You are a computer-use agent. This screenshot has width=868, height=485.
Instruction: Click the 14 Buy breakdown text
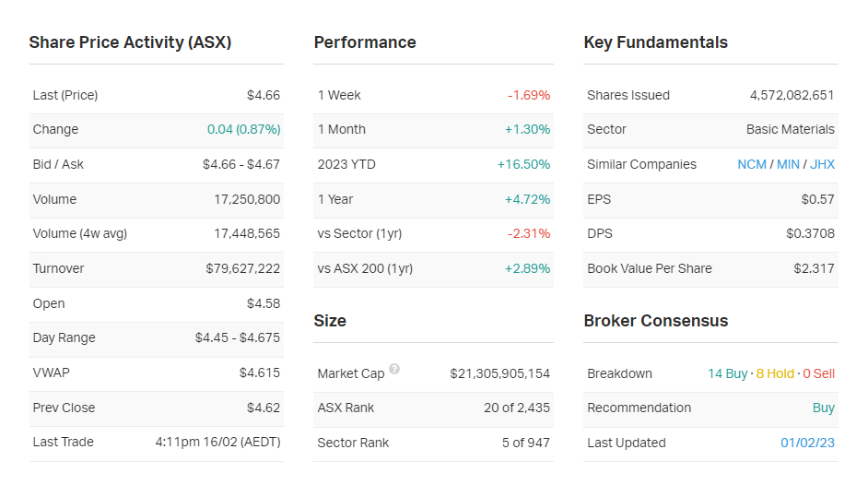[728, 373]
